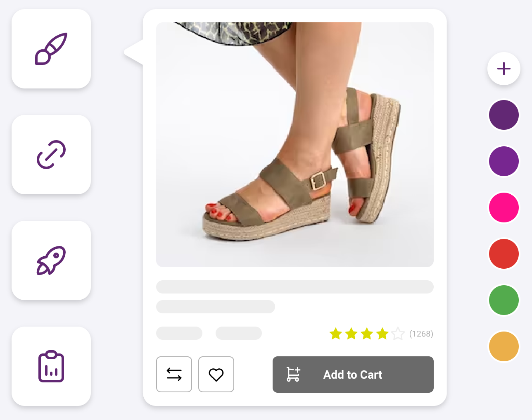The image size is (532, 420).
Task: Pick the dark purple color swatch
Action: pyautogui.click(x=503, y=115)
